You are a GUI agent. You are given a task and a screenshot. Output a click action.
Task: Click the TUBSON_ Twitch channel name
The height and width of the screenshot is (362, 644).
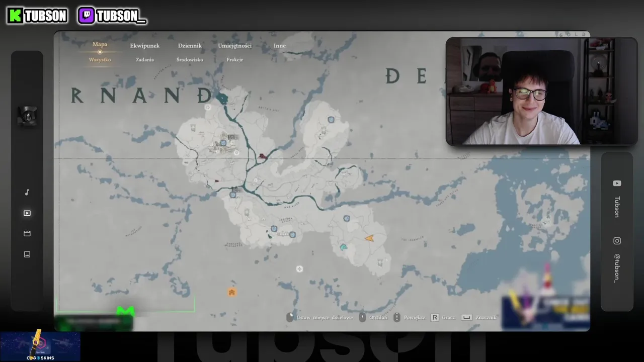coord(121,16)
